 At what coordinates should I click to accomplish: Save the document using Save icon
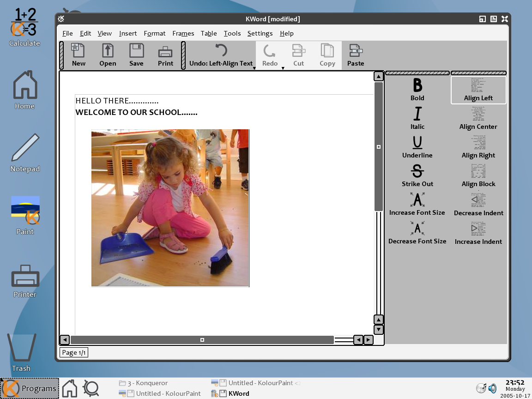pyautogui.click(x=136, y=55)
